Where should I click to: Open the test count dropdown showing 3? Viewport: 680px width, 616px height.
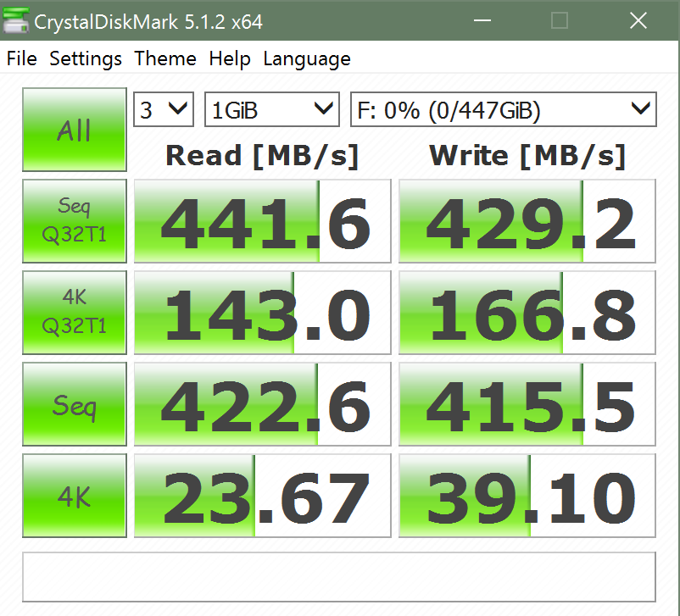pyautogui.click(x=164, y=109)
